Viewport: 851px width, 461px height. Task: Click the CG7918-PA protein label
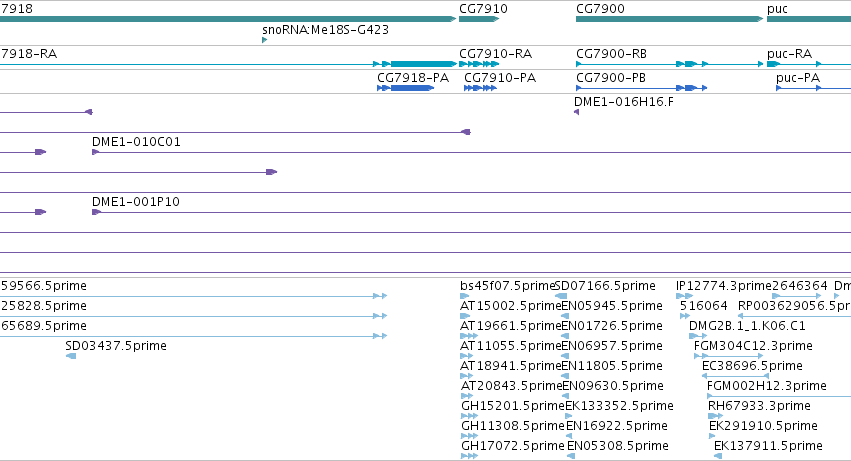413,78
